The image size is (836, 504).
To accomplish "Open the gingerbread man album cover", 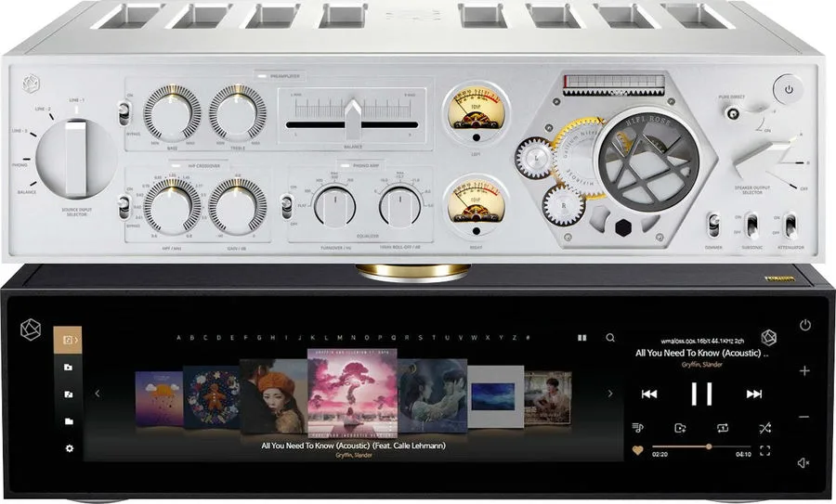I will pos(211,398).
